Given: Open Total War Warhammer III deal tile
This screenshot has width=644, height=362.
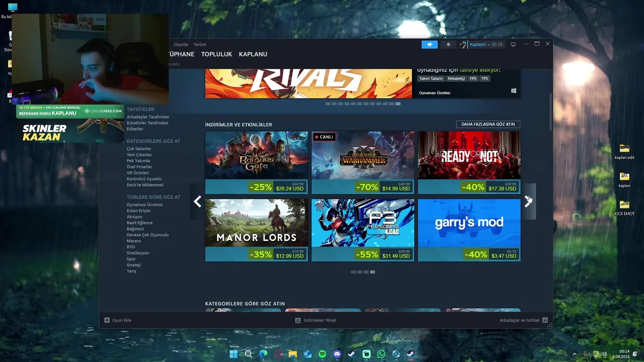Looking at the screenshot, I should pos(363,163).
